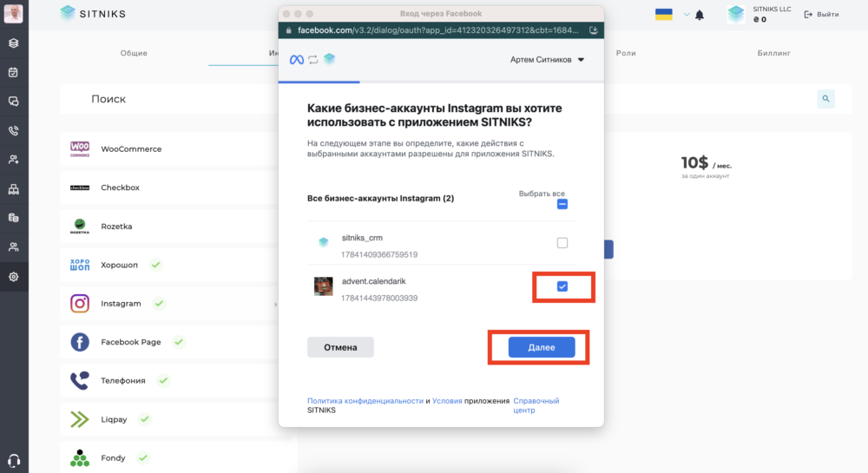
Task: Click the Выйти logout button
Action: [821, 15]
